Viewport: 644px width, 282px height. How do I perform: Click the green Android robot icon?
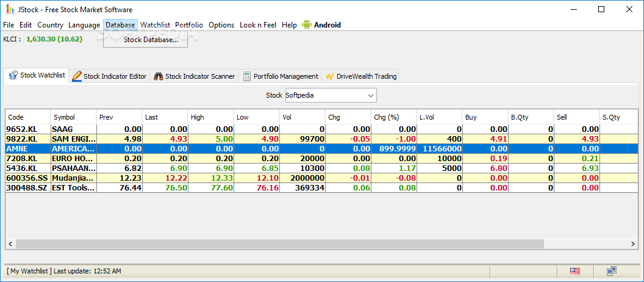pyautogui.click(x=306, y=24)
